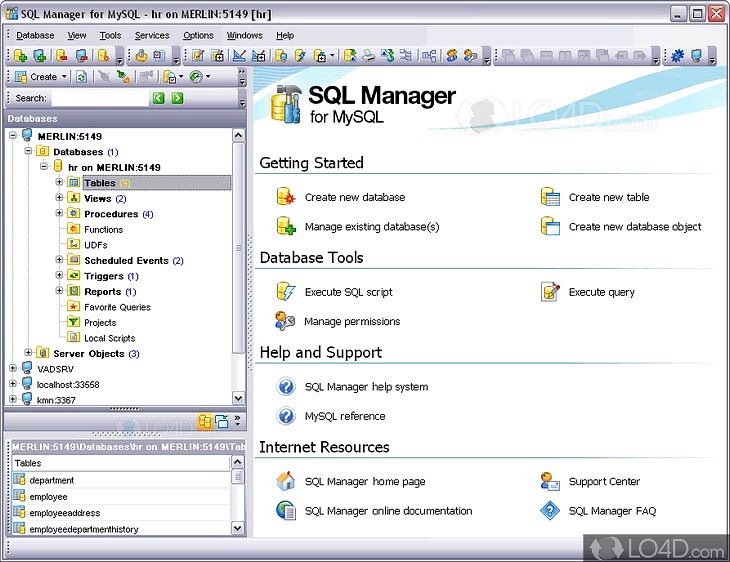Screen dimensions: 730x562
Task: Open the Services menu
Action: [x=152, y=35]
